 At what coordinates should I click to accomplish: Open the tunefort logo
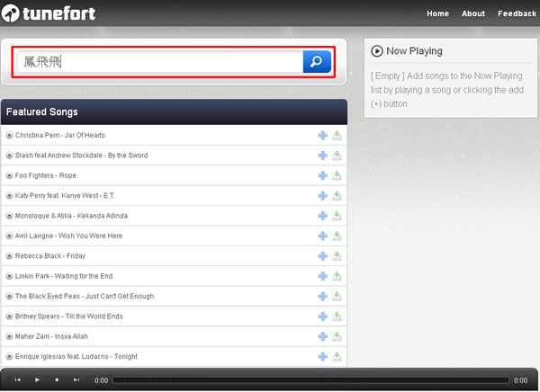pos(49,13)
